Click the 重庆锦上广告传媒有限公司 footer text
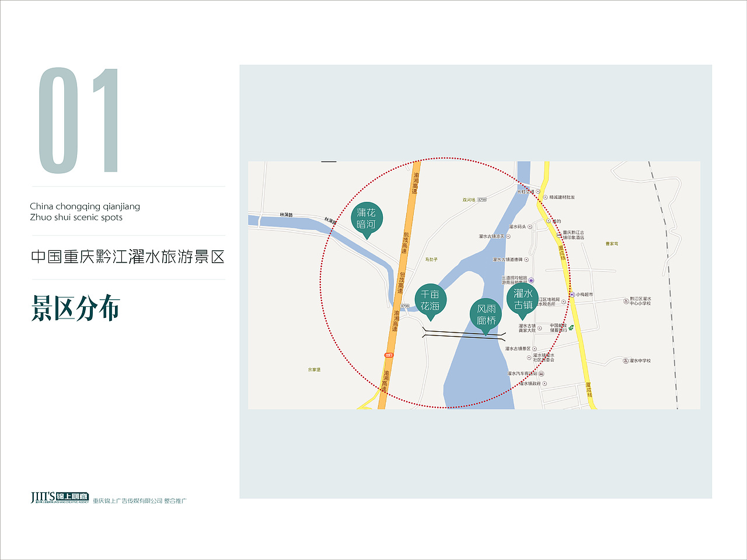 click(x=127, y=501)
